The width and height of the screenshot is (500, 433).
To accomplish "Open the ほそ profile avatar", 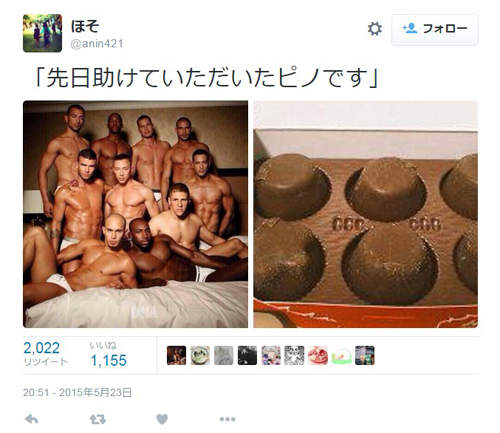I will (42, 33).
